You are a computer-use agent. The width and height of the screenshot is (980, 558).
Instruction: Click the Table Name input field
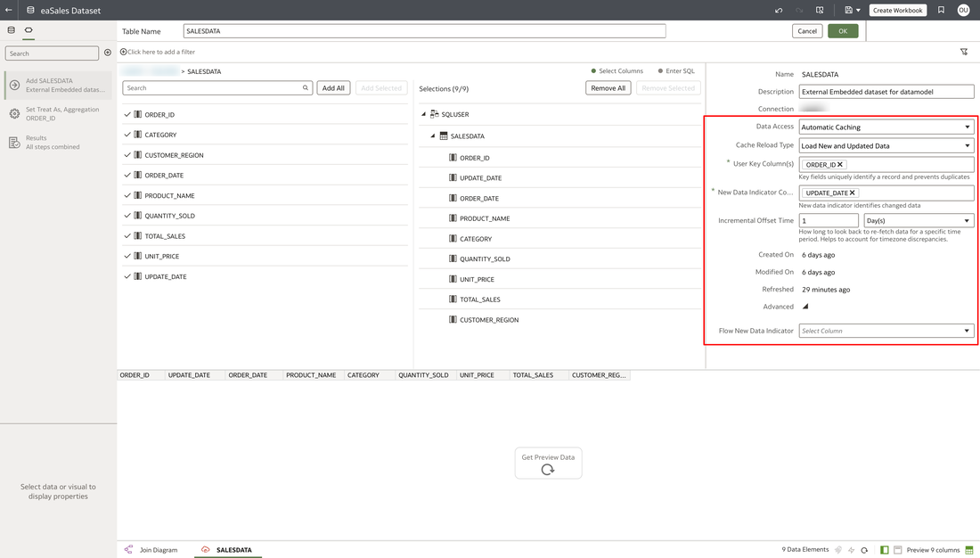[424, 30]
